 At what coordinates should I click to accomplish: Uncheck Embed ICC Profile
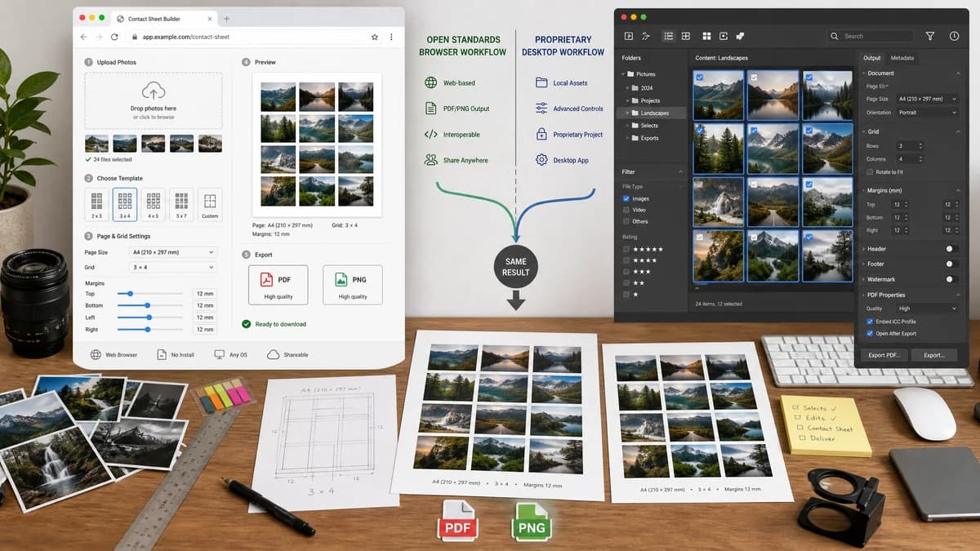(870, 322)
